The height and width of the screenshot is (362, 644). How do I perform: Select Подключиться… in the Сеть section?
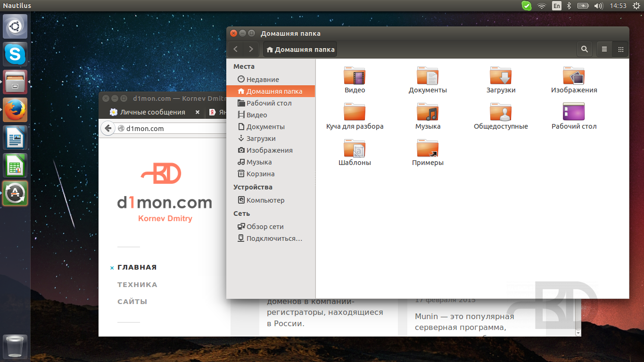coord(274,239)
